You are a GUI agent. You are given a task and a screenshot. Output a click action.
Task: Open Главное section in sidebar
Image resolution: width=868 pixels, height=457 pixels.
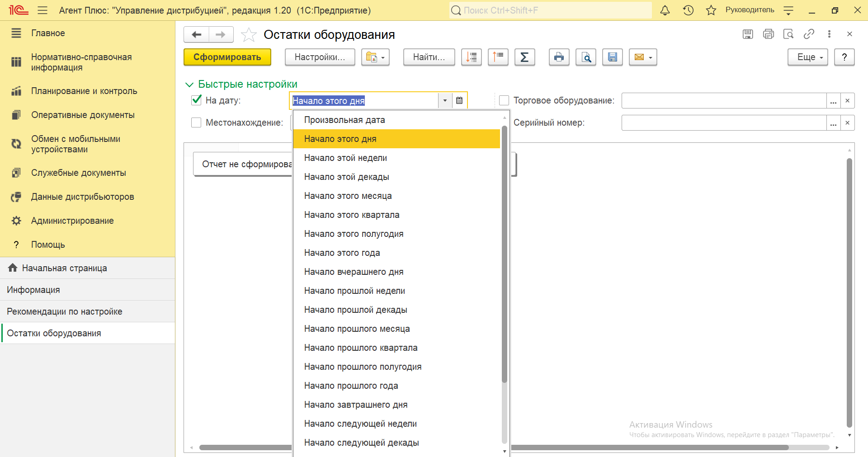click(87, 33)
